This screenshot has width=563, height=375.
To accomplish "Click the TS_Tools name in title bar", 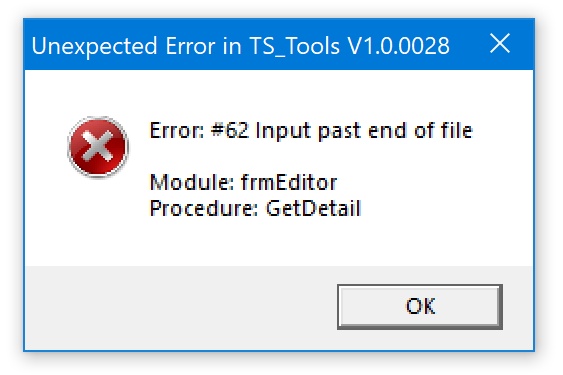I will [294, 47].
